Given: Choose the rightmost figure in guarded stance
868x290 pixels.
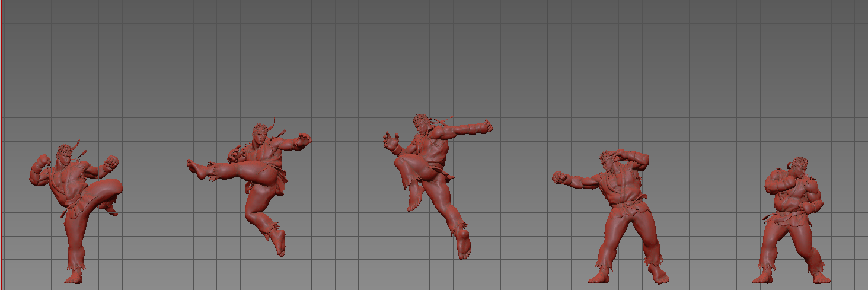Looking at the screenshot, I should 792,220.
